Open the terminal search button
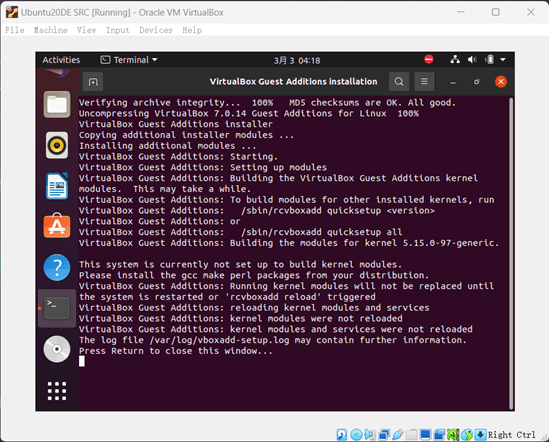The image size is (549, 442). tap(399, 82)
